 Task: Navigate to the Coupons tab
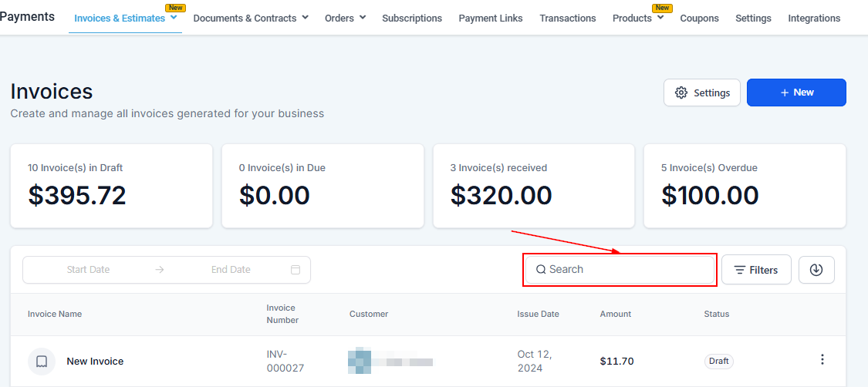pos(699,18)
